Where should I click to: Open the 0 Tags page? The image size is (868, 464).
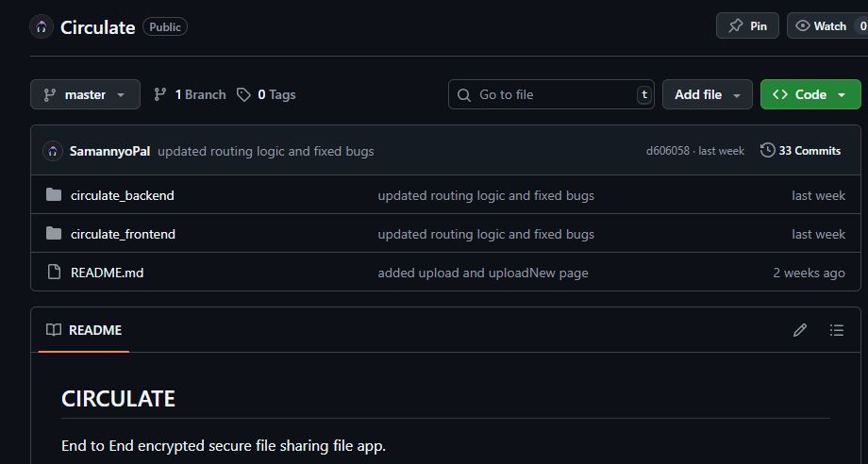[266, 94]
